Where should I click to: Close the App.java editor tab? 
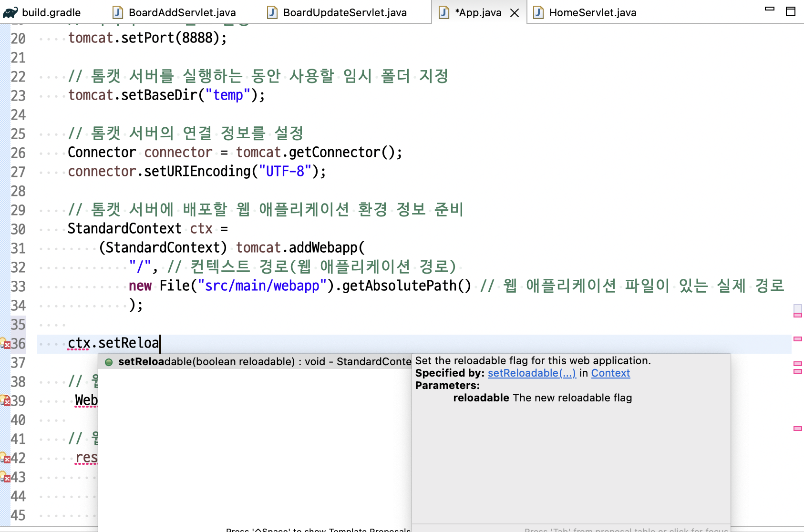click(515, 13)
